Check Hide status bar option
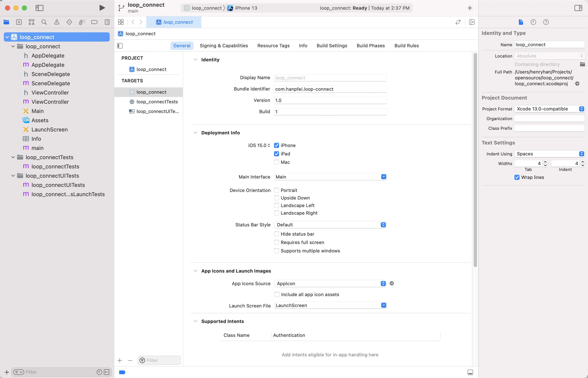The height and width of the screenshot is (378, 588). pos(277,234)
